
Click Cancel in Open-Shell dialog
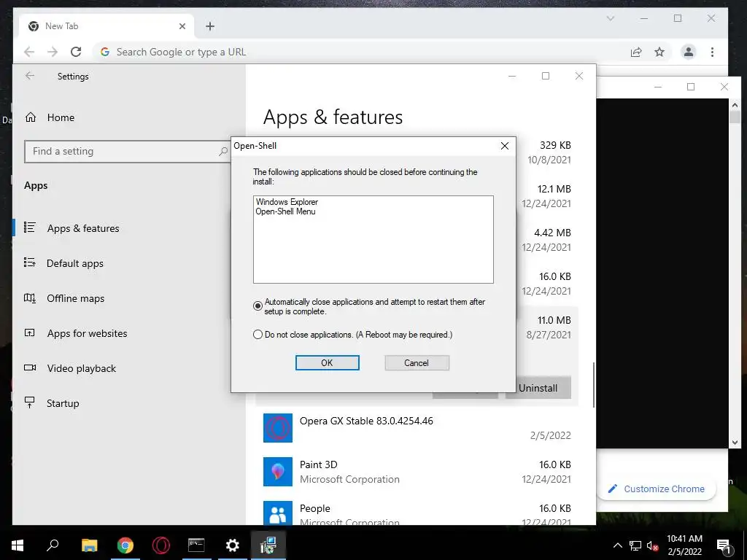point(417,363)
